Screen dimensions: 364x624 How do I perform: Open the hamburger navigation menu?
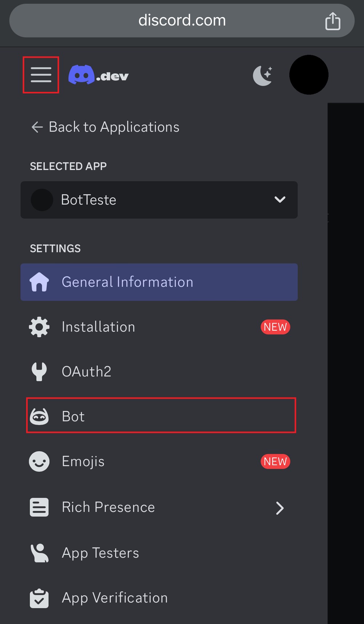40,75
